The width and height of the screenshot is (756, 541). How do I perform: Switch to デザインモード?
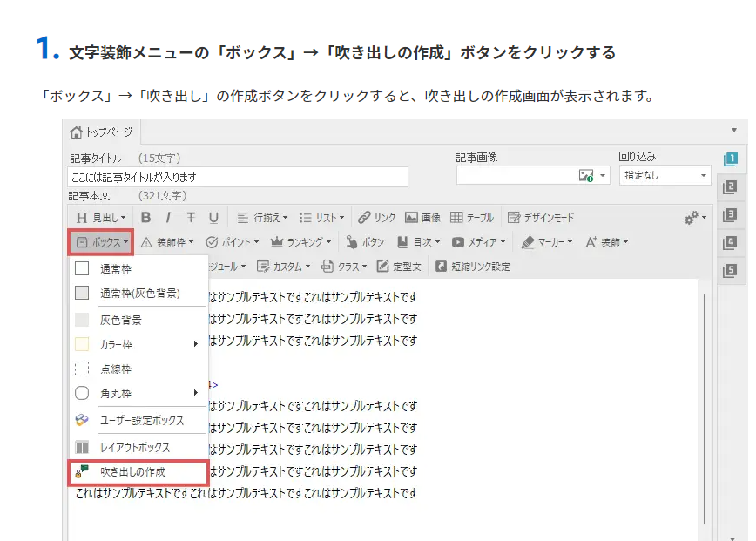point(541,218)
